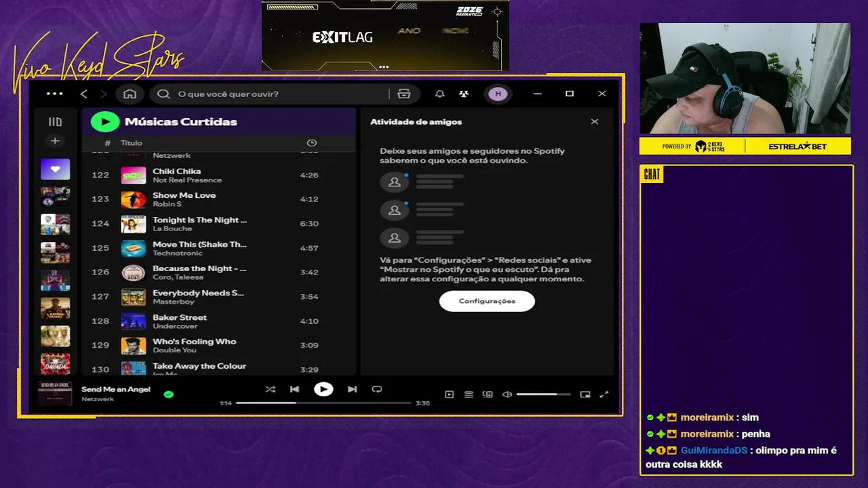The height and width of the screenshot is (488, 868).
Task: Open the Liked Songs heart tile in sidebar
Action: [56, 169]
